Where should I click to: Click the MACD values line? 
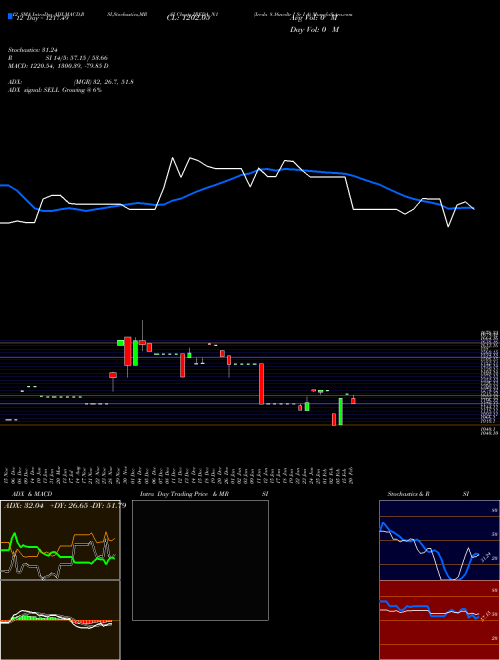pos(58,66)
